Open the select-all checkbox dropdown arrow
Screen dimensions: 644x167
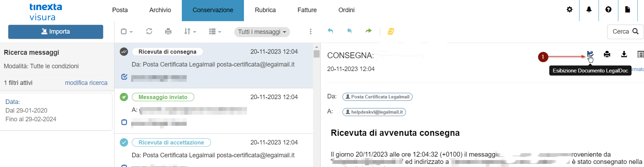[131, 32]
